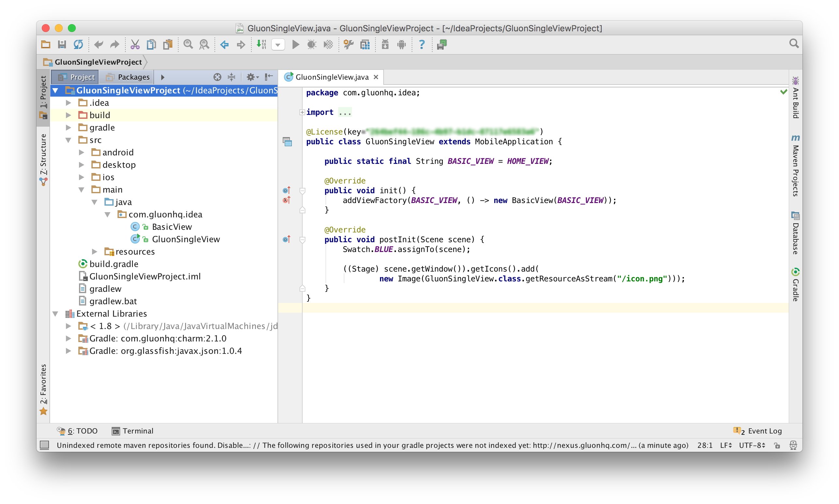Viewport: 839px width, 504px height.
Task: Toggle read-only lock icon in status bar
Action: 777,445
